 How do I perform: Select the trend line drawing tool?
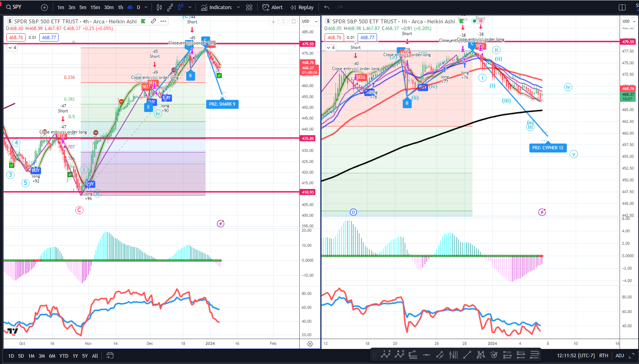pyautogui.click(x=467, y=355)
